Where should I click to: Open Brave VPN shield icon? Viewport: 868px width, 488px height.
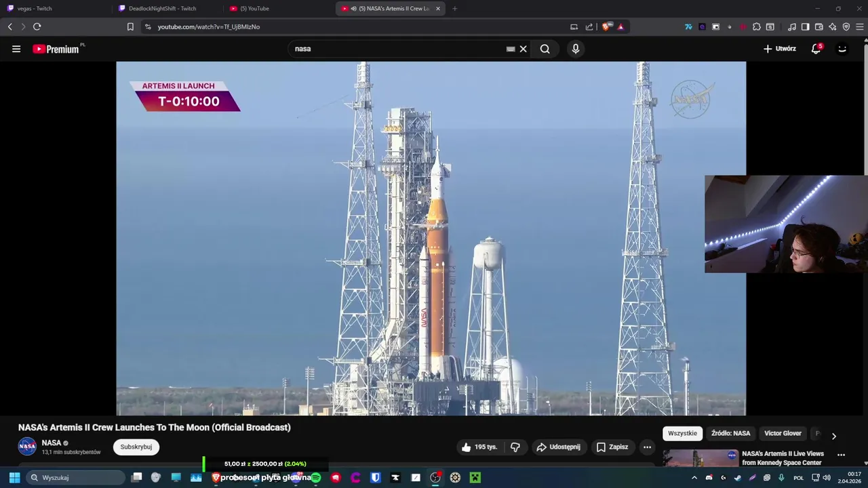pos(846,27)
